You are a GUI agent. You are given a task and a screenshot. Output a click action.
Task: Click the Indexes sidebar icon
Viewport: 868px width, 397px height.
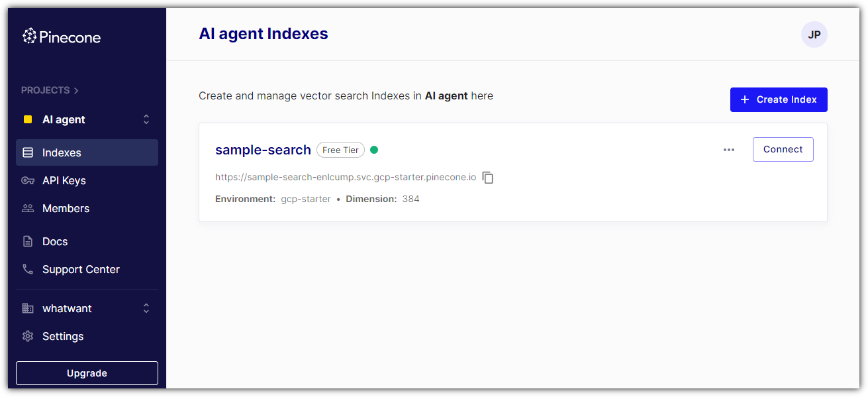click(28, 152)
